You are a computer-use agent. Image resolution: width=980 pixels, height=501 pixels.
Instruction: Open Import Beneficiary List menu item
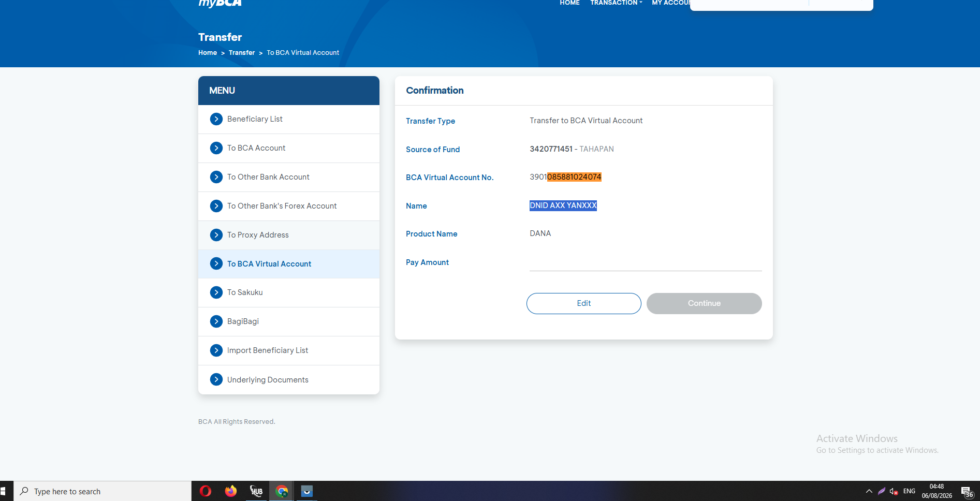(x=289, y=350)
